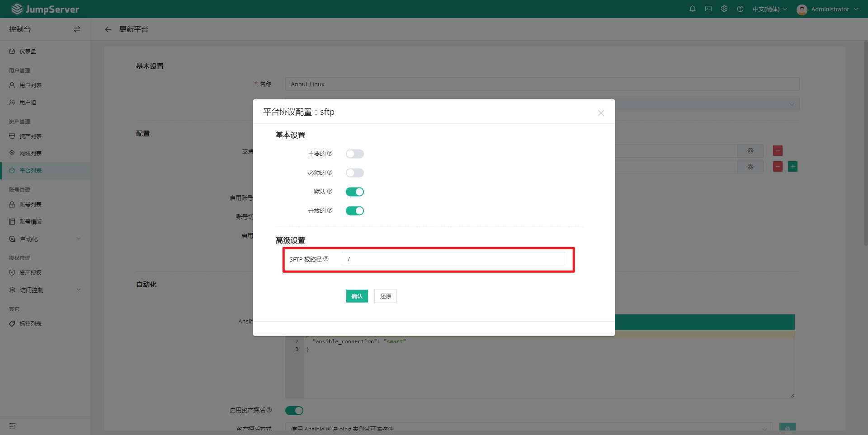Open system settings gear icon

[724, 9]
